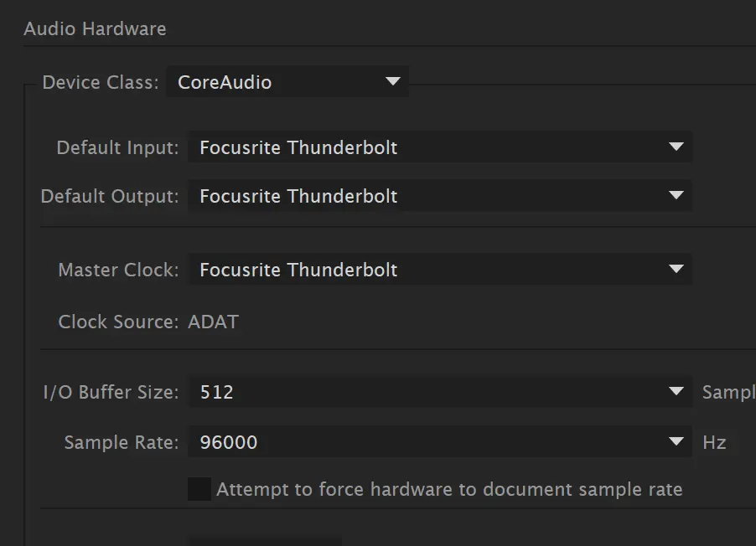The height and width of the screenshot is (546, 756).
Task: Open the I/O Buffer Size 512 dropdown
Action: point(440,392)
